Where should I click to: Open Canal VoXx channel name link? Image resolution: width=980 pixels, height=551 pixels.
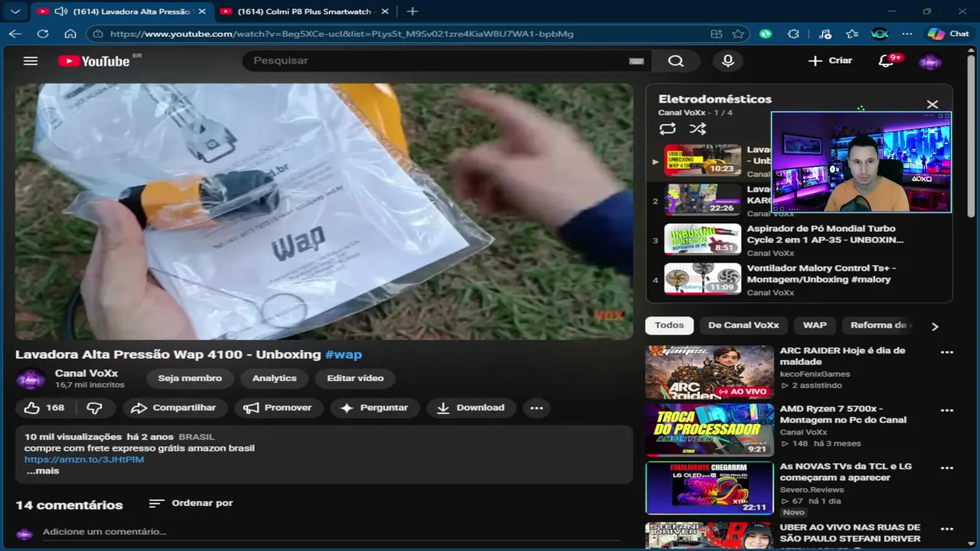tap(87, 373)
